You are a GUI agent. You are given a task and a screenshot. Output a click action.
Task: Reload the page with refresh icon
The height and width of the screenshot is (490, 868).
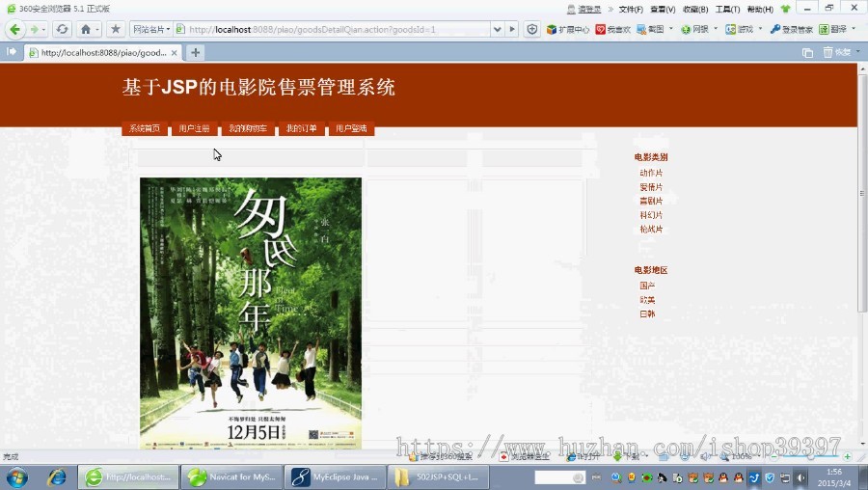(x=62, y=29)
